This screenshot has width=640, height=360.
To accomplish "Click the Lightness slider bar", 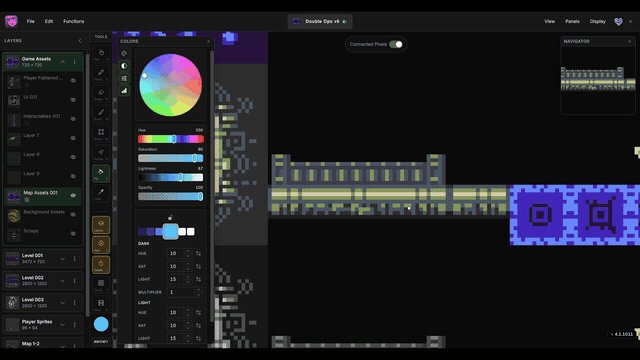I will pyautogui.click(x=171, y=178).
